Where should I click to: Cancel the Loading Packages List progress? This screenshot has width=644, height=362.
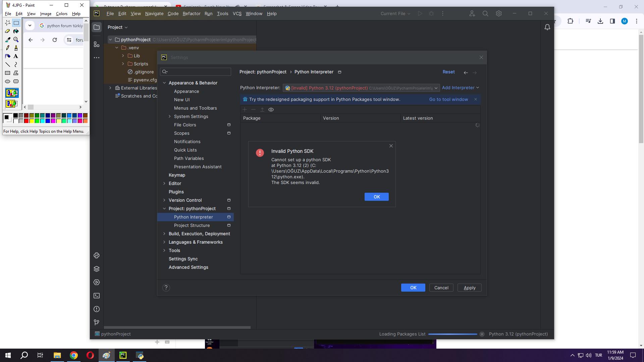click(x=482, y=334)
